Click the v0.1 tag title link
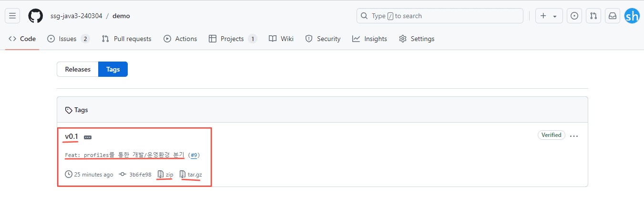This screenshot has width=644, height=198. [72, 137]
